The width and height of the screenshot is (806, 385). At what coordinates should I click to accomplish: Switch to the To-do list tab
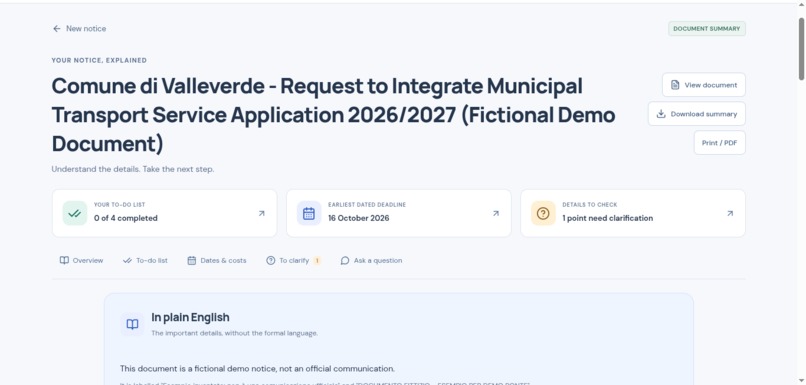point(145,261)
